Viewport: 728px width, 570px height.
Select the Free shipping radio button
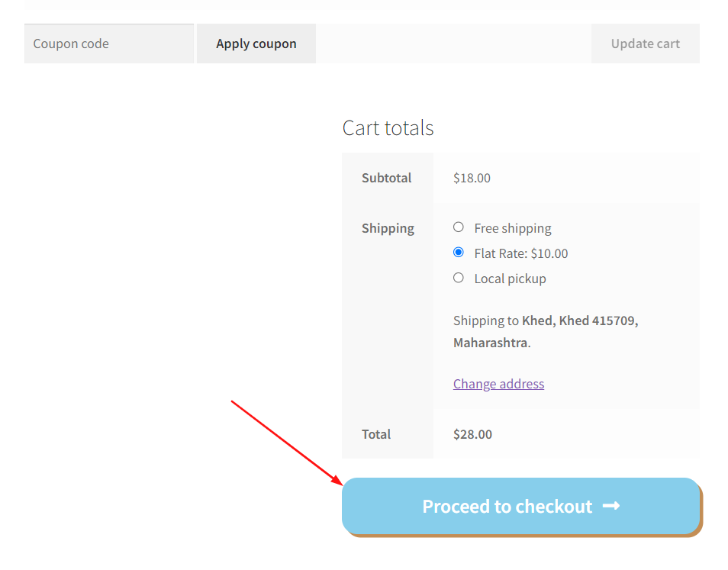(x=459, y=227)
